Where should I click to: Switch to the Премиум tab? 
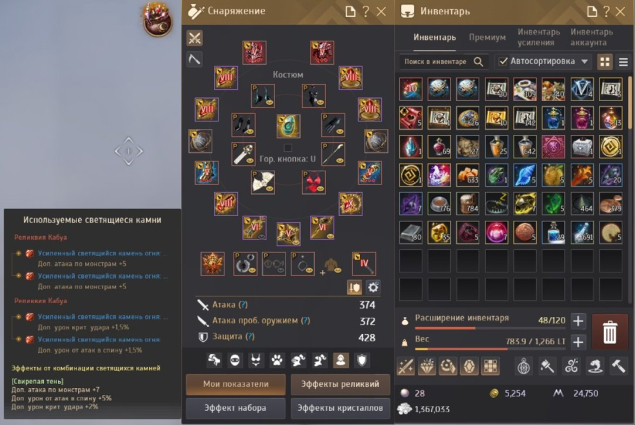pyautogui.click(x=487, y=37)
